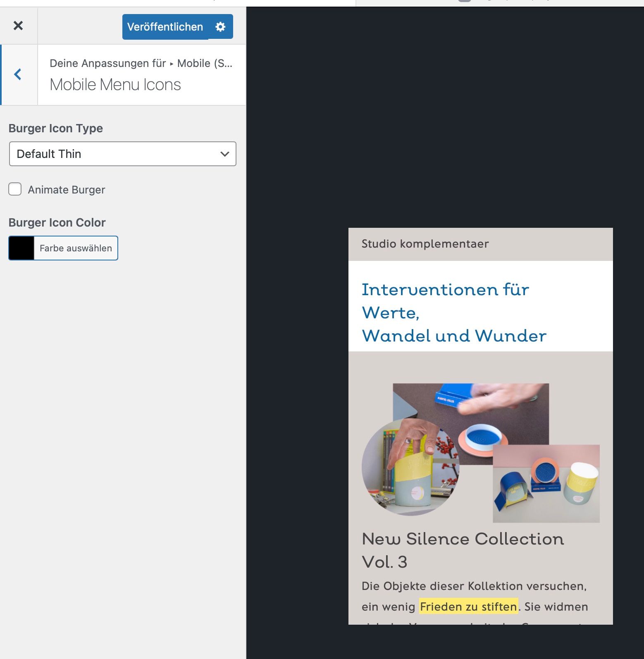Click the "Studio komplementaer" site title
The height and width of the screenshot is (659, 644).
click(425, 244)
